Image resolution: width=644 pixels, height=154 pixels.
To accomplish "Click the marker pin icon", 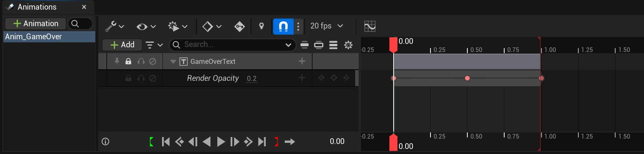I will [x=262, y=26].
